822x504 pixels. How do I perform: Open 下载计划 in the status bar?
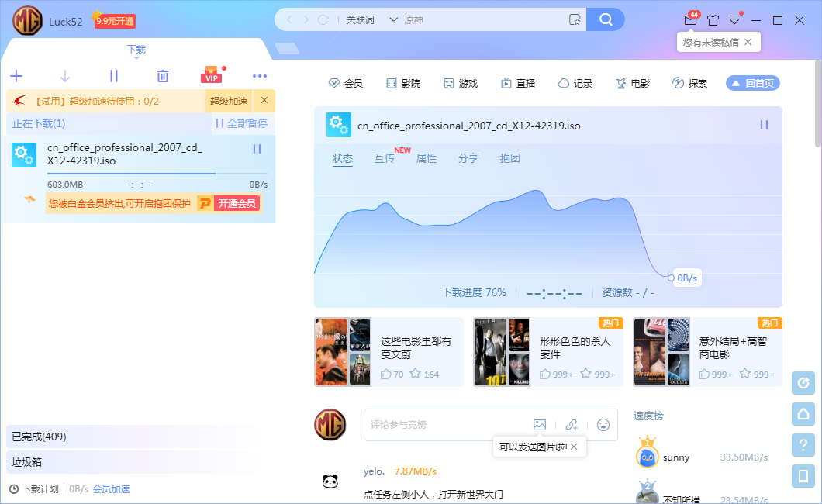35,488
